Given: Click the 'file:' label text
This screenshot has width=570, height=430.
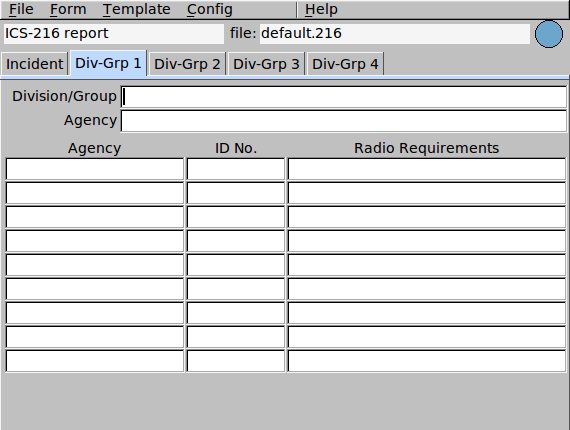Looking at the screenshot, I should click(x=243, y=33).
